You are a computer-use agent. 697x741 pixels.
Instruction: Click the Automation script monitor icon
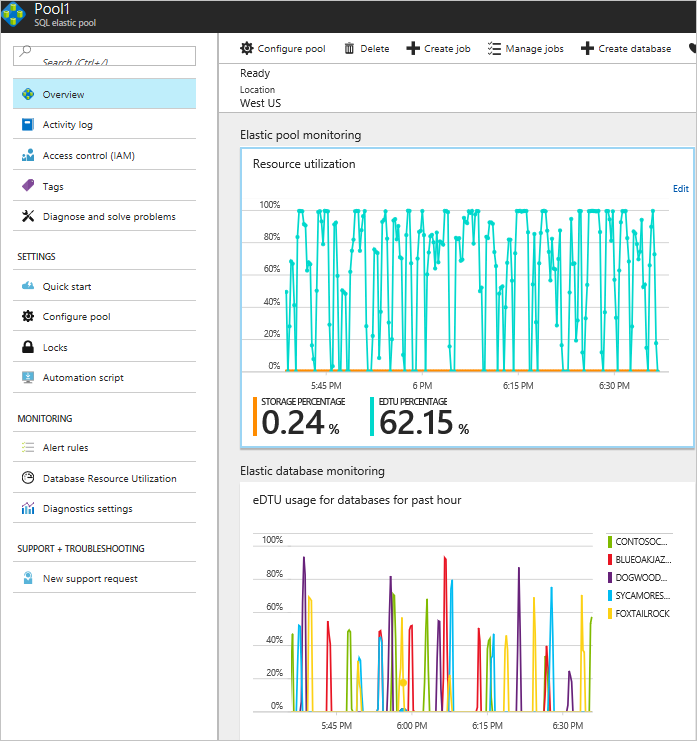28,377
